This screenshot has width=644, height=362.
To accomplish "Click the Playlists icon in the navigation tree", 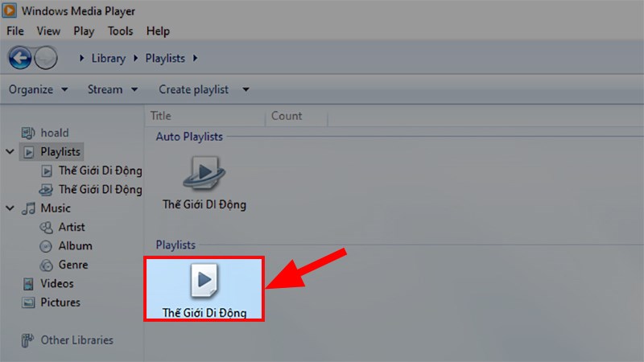I will (28, 152).
